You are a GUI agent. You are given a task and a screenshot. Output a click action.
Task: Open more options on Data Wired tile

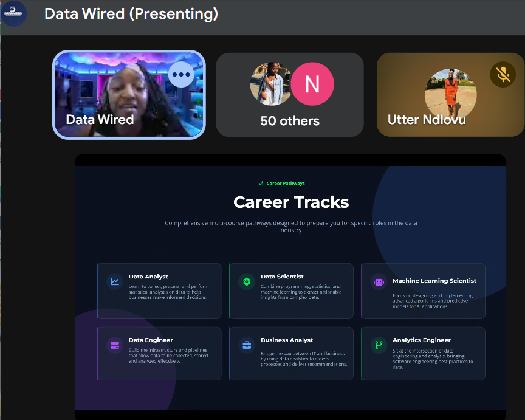point(181,74)
